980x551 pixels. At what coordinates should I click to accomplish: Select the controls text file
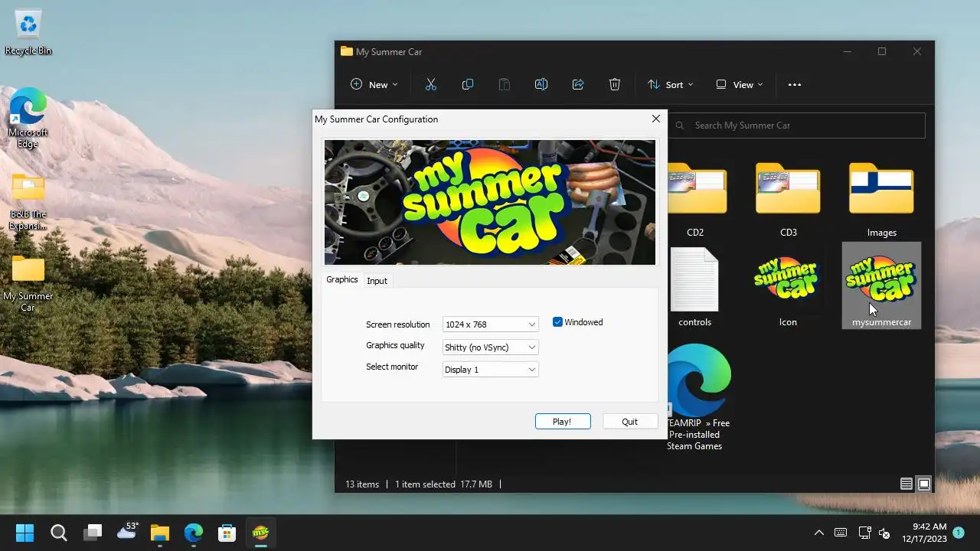point(694,287)
